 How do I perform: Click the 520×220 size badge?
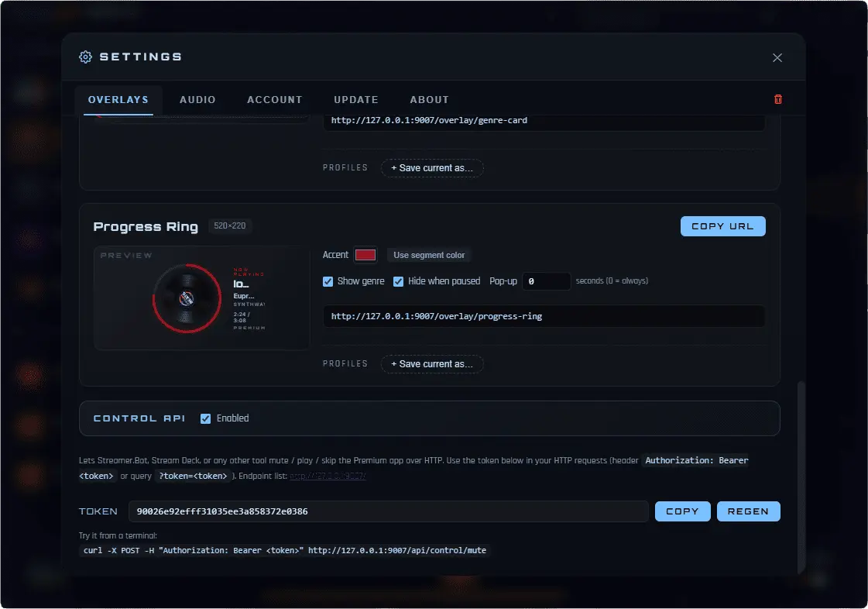[230, 226]
